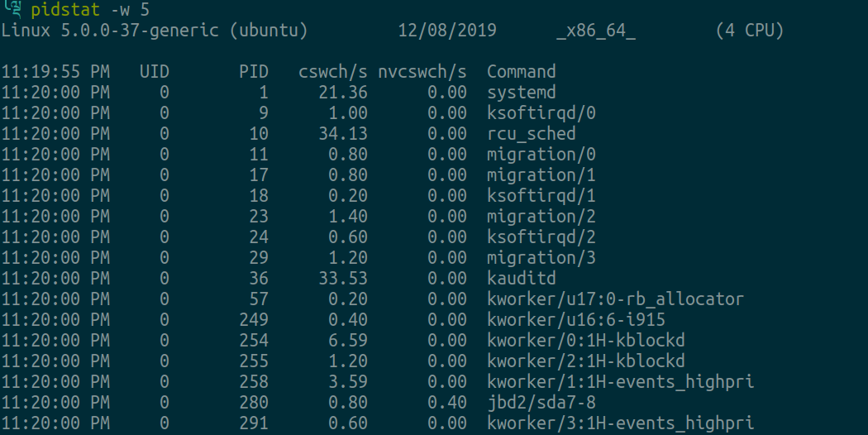The height and width of the screenshot is (435, 868).
Task: Click the Command column header
Action: pos(521,71)
